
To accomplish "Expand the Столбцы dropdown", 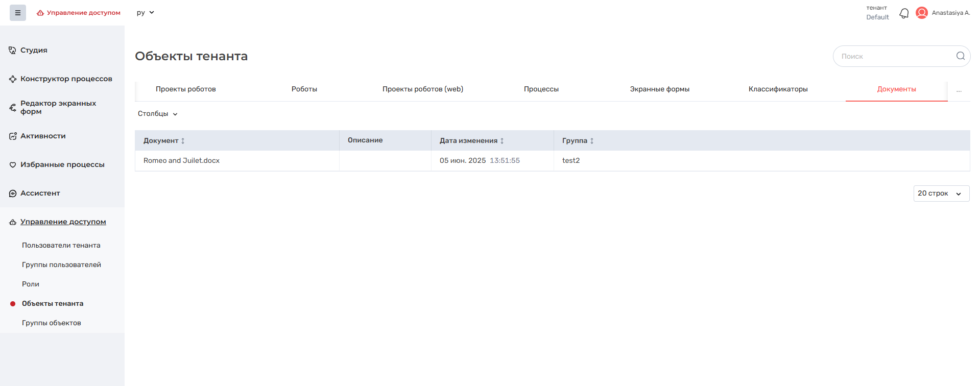I will coord(157,114).
